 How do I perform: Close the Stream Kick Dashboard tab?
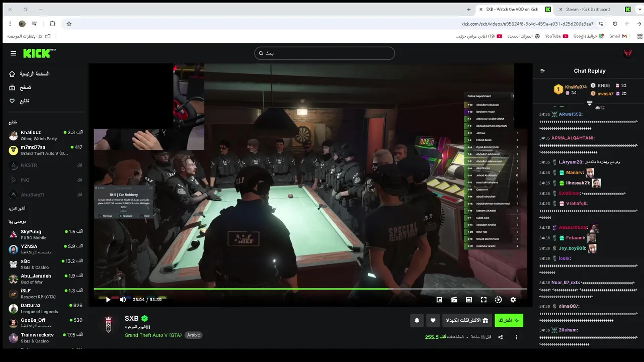point(560,9)
